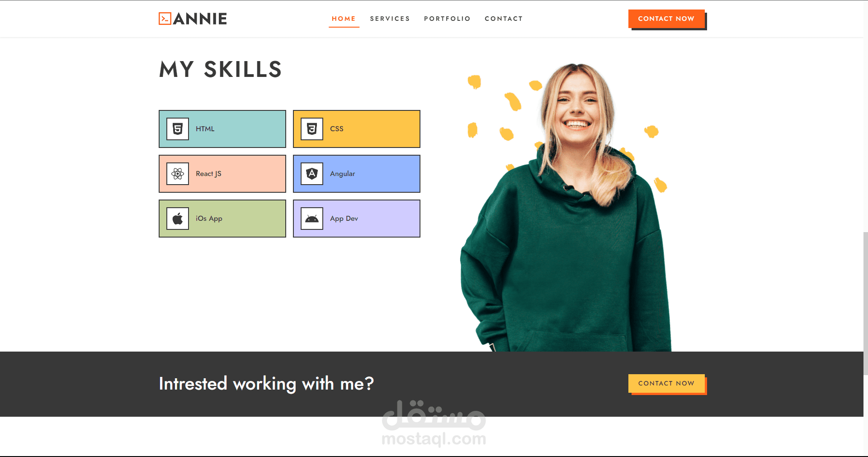Open the Home nav item
This screenshot has height=457, width=868.
344,19
